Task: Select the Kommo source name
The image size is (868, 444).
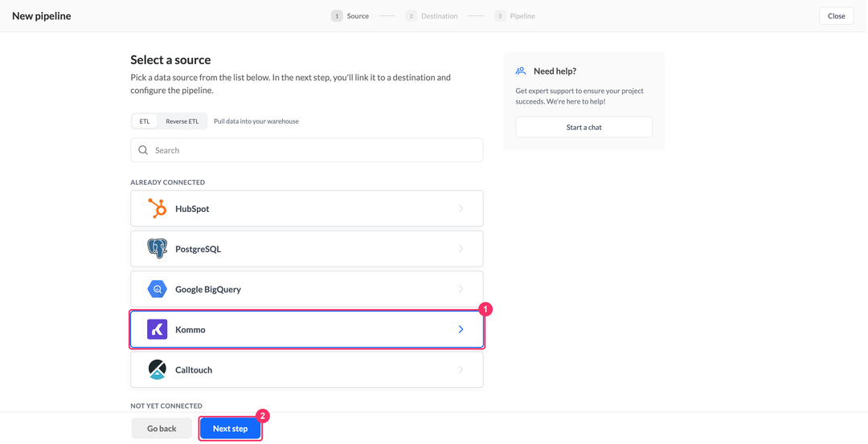Action: coord(190,329)
